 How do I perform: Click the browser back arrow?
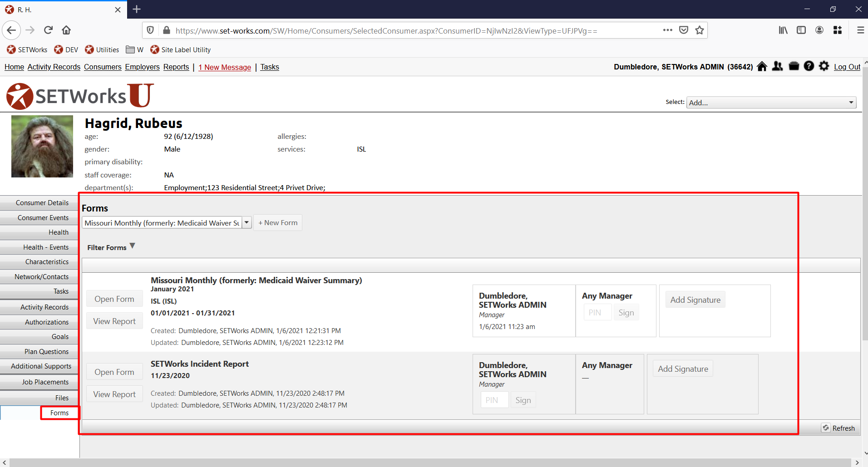pos(11,30)
